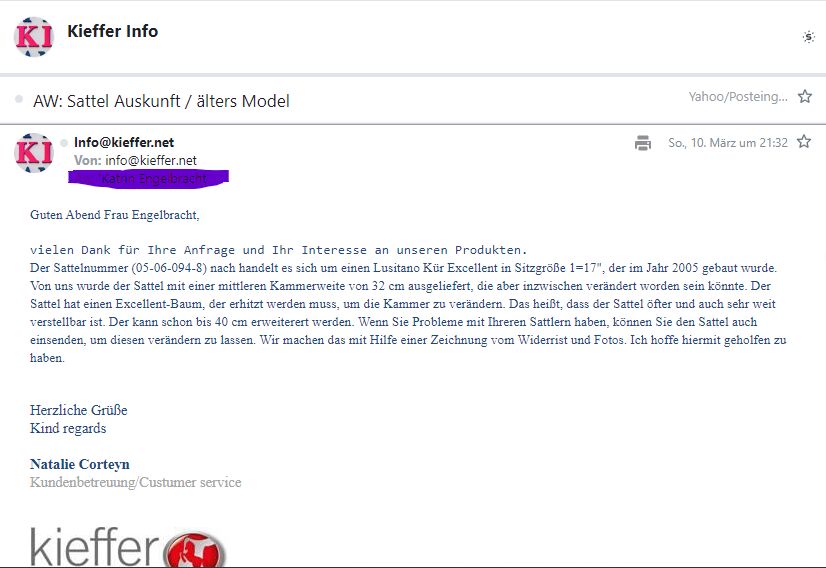826x568 pixels.
Task: Click the sun-shaped icon at top right
Action: 808,37
